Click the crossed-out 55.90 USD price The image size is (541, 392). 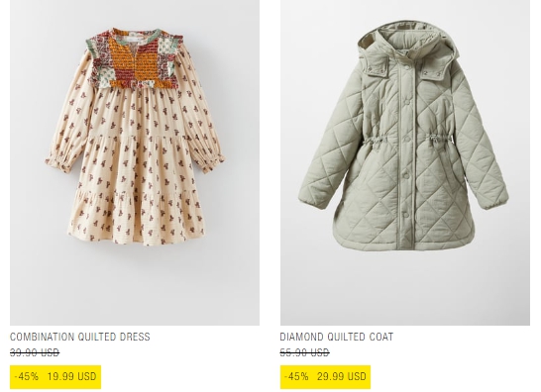coord(304,352)
